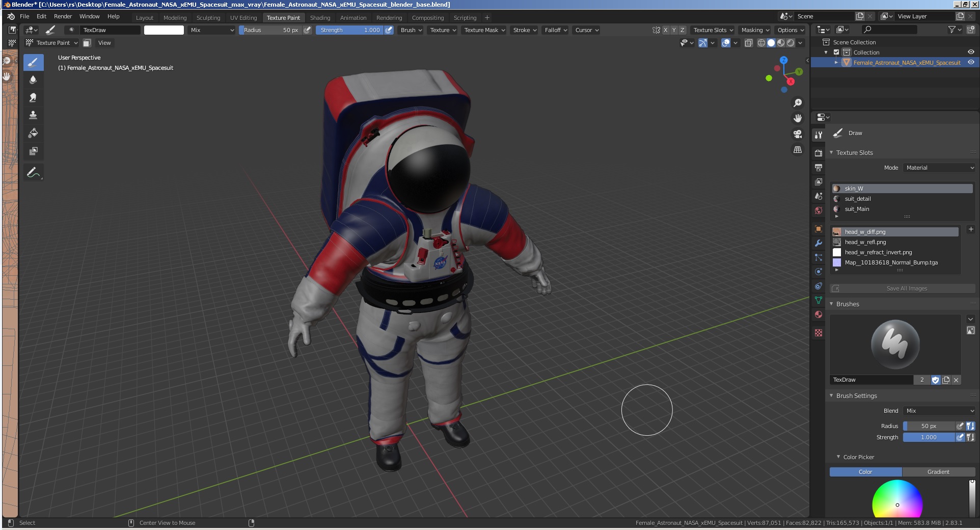Open Object properties tab

tap(819, 229)
